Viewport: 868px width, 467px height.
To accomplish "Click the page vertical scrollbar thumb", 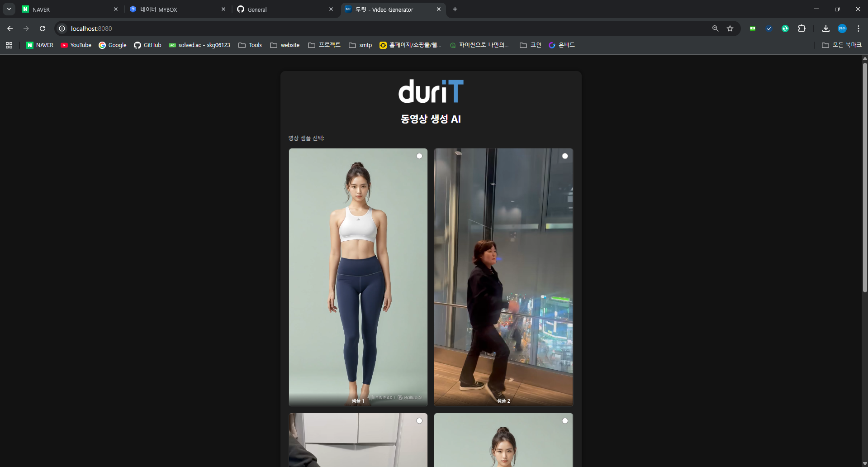I will (865, 177).
